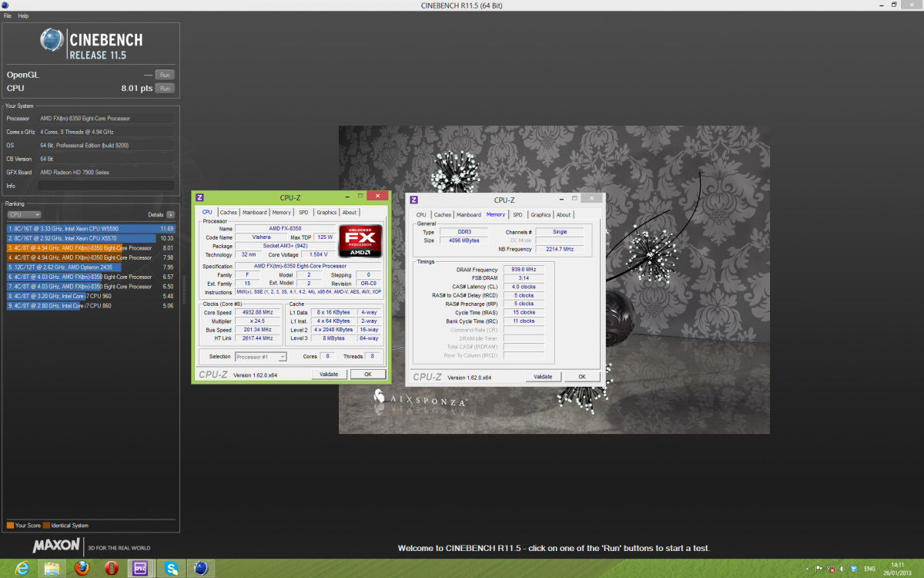Viewport: 924px width, 578px height.
Task: Select the AMD Opteron 2435 ranking row
Action: click(x=91, y=267)
